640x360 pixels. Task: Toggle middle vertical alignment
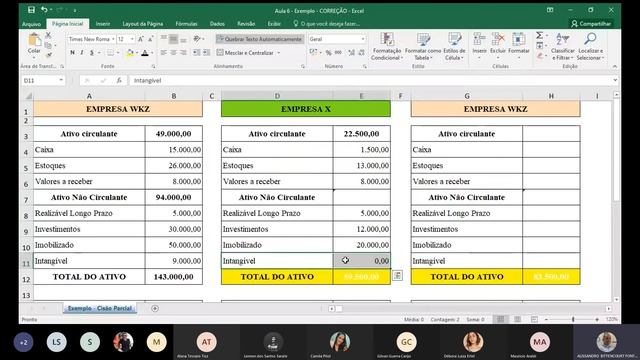(x=173, y=39)
